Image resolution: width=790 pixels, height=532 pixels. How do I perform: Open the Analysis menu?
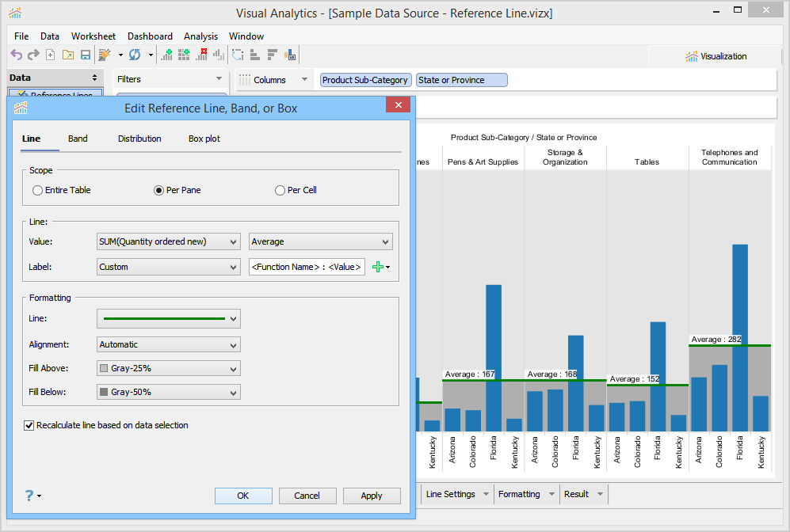click(200, 36)
